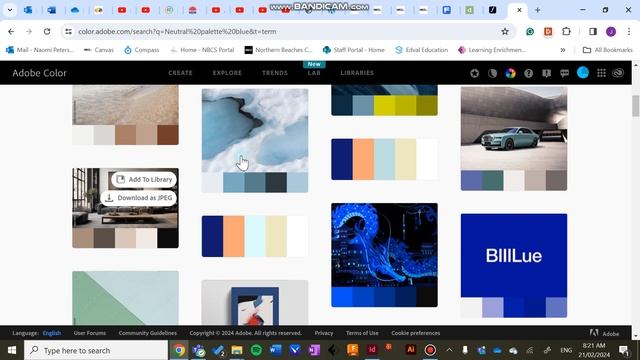640x360 pixels.
Task: Open Word from the taskbar
Action: tap(276, 350)
